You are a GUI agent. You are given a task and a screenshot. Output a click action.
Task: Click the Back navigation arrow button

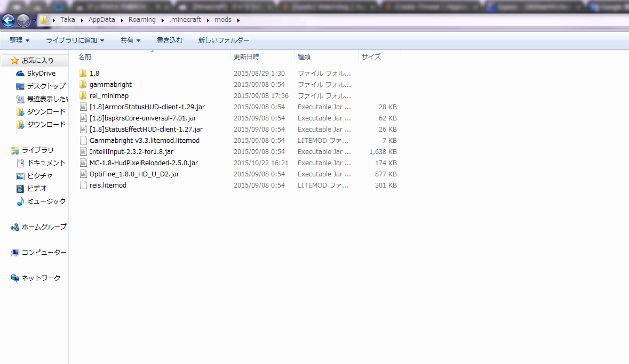click(8, 20)
